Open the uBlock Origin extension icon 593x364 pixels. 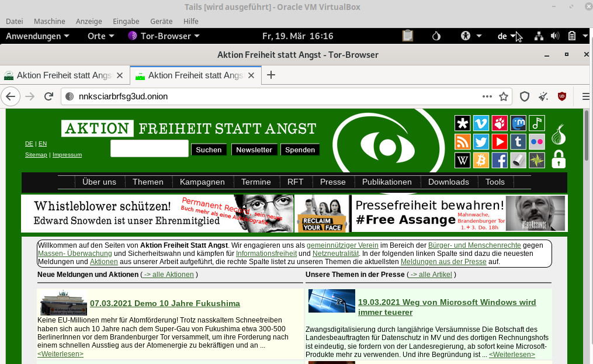click(562, 96)
